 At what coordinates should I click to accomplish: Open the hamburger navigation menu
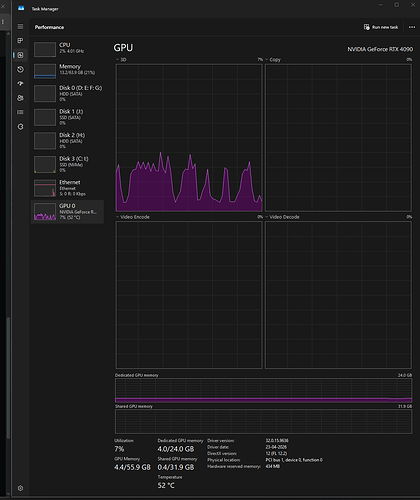click(x=20, y=26)
